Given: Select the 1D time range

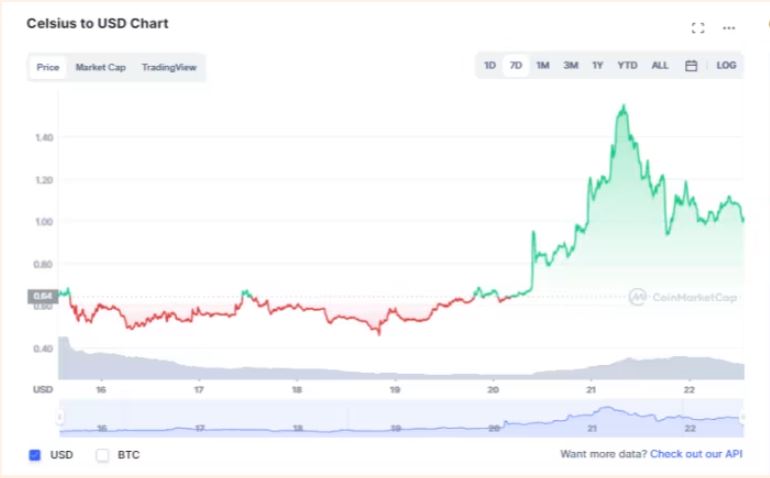Looking at the screenshot, I should coord(490,66).
